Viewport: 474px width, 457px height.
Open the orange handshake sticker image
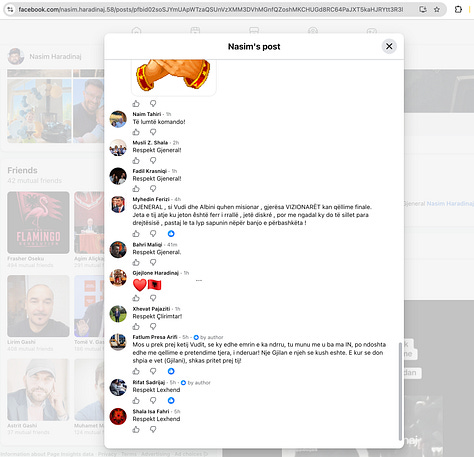[173, 77]
